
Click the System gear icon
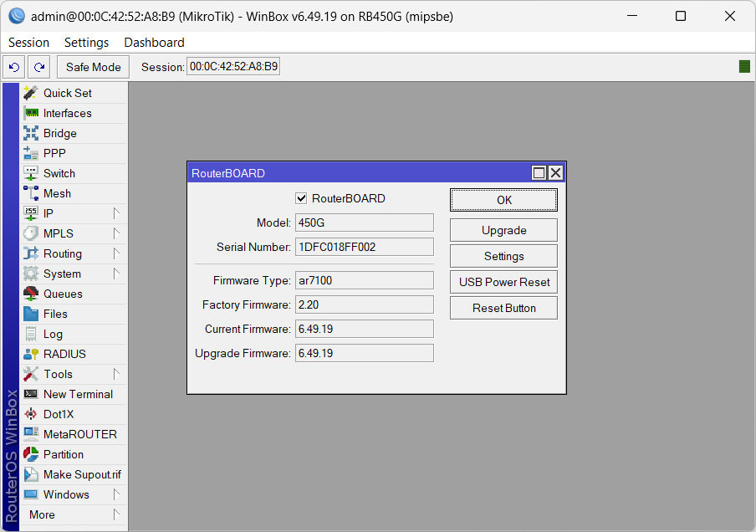[31, 274]
